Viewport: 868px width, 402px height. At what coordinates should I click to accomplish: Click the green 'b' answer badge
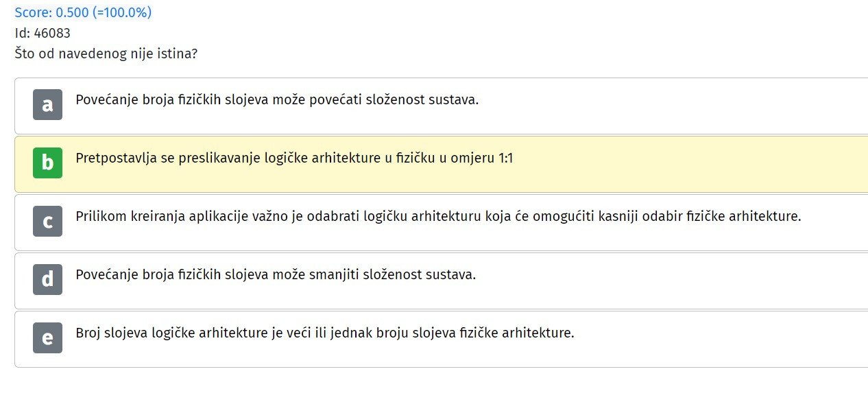tap(47, 163)
